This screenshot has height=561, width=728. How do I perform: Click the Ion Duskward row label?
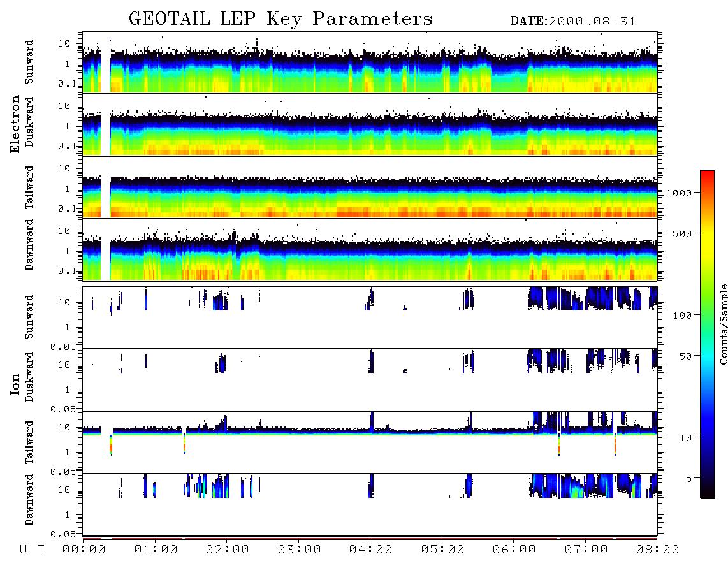tap(29, 377)
